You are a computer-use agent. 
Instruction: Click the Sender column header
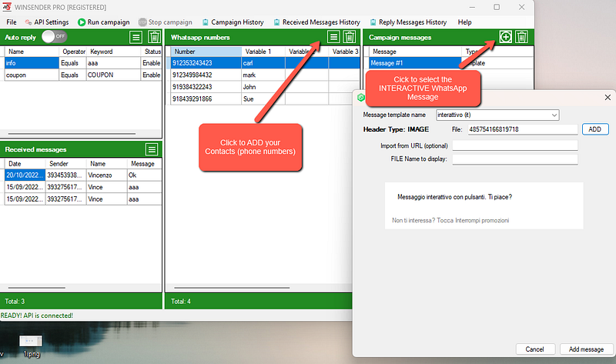coord(65,164)
